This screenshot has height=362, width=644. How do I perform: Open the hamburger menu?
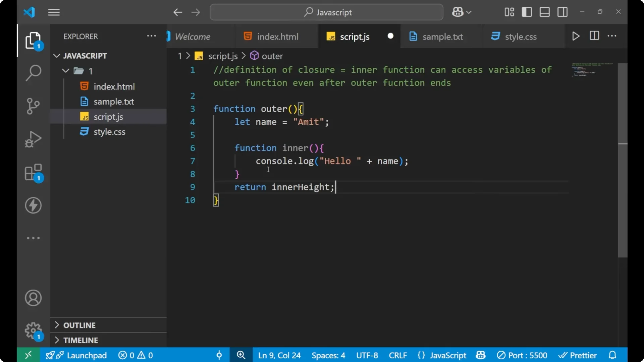(54, 12)
